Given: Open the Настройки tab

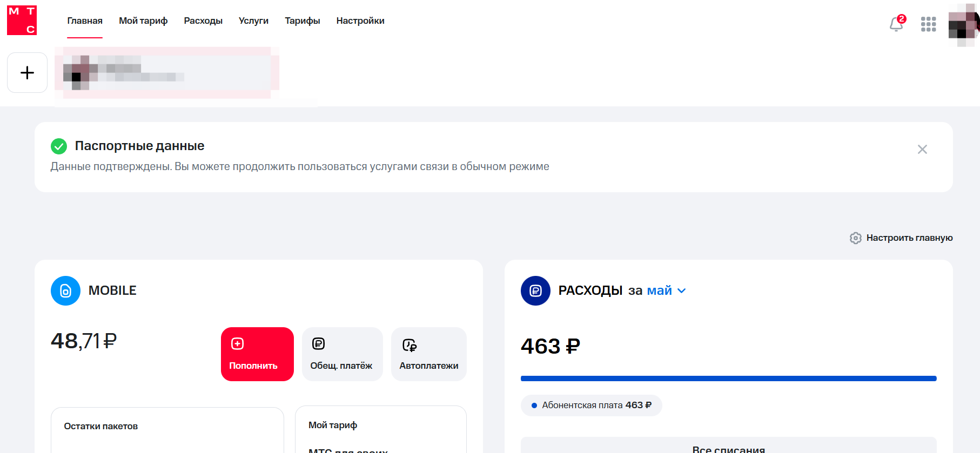Looking at the screenshot, I should tap(360, 21).
